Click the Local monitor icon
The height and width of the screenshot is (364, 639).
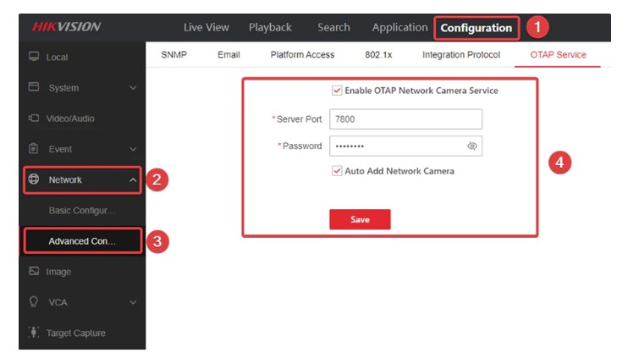[x=34, y=56]
